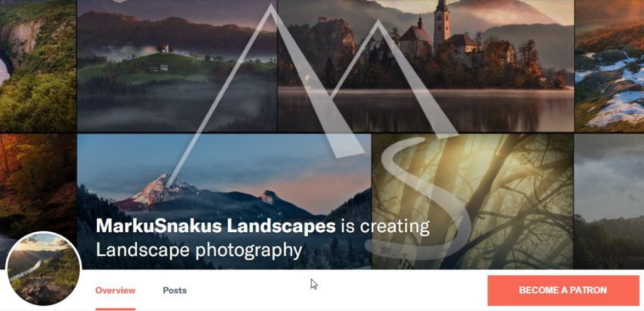
Task: Click the peak of the A logo
Action: 270,8
